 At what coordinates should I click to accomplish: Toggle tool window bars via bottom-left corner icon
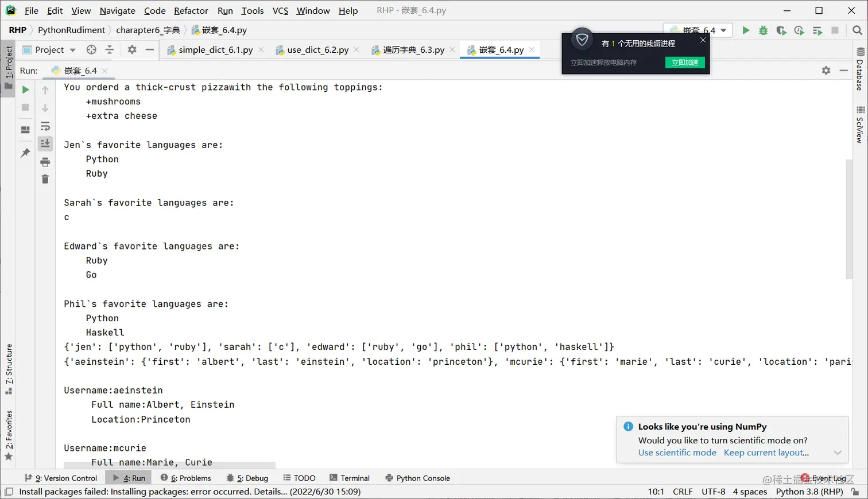click(x=9, y=492)
